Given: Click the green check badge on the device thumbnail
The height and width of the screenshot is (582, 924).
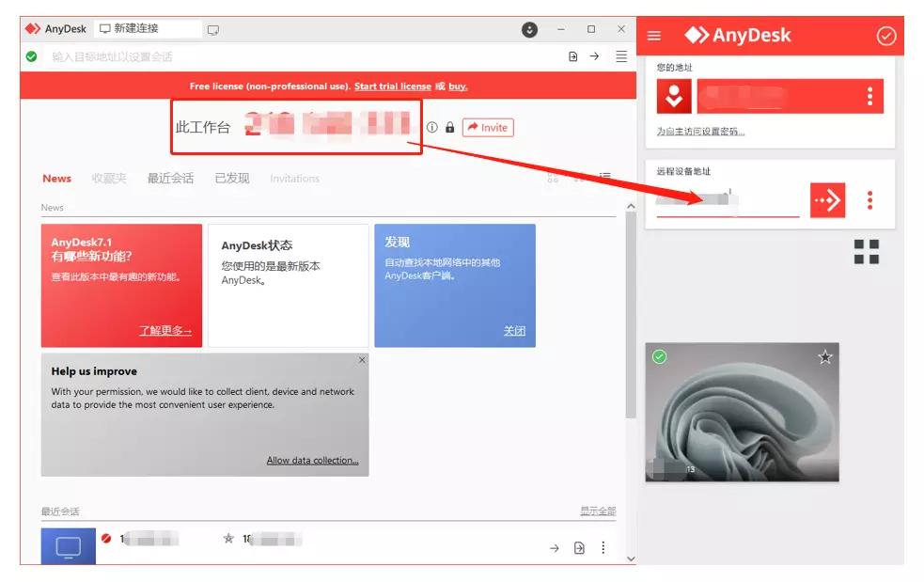Looking at the screenshot, I should coord(658,357).
